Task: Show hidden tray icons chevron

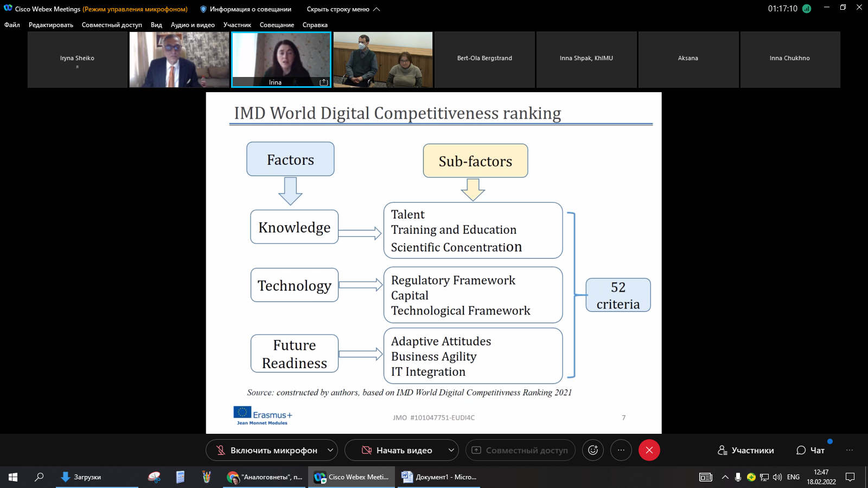Action: click(725, 477)
